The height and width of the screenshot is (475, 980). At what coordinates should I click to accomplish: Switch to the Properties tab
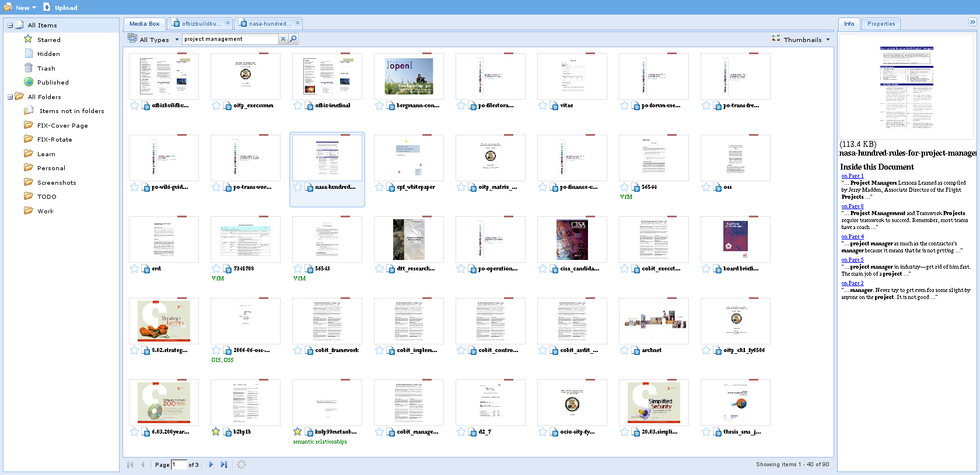[x=880, y=24]
